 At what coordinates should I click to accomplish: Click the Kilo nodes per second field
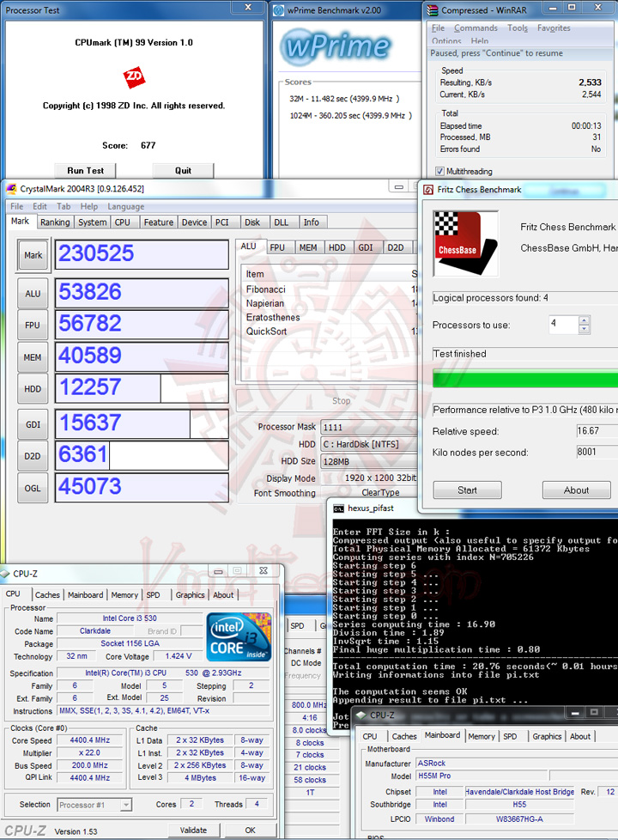597,452
